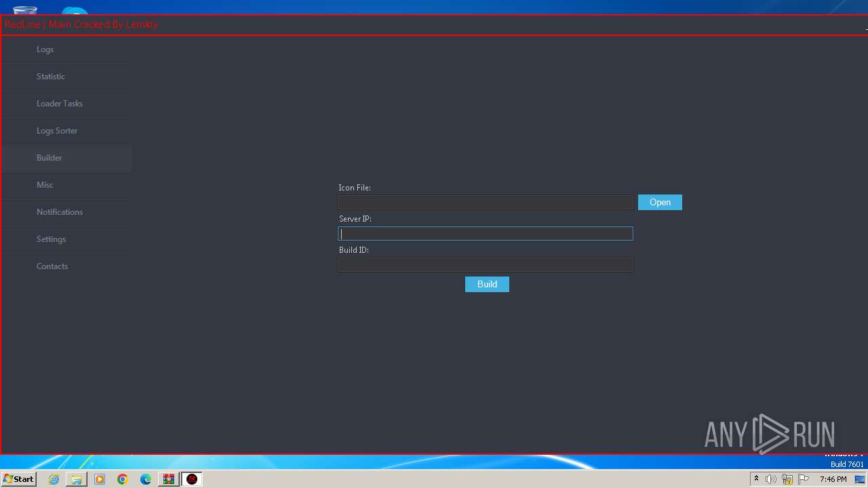Show hidden system tray icons
Screen dimensions: 868x488
coord(756,479)
